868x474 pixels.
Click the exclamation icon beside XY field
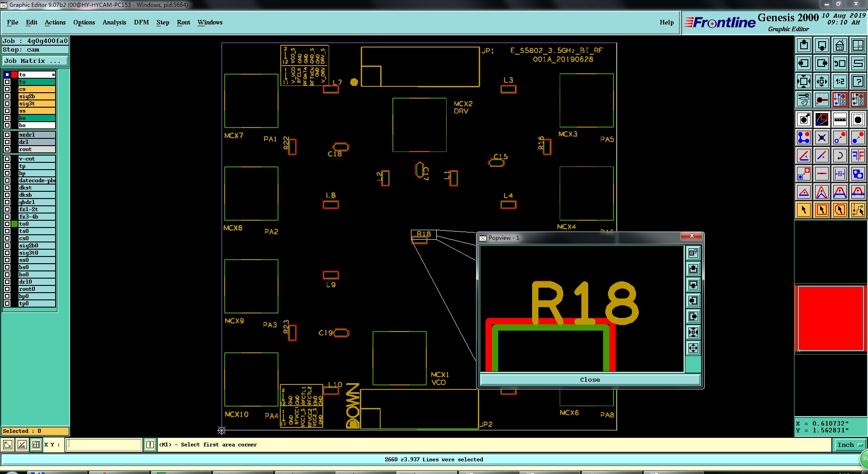[150, 445]
